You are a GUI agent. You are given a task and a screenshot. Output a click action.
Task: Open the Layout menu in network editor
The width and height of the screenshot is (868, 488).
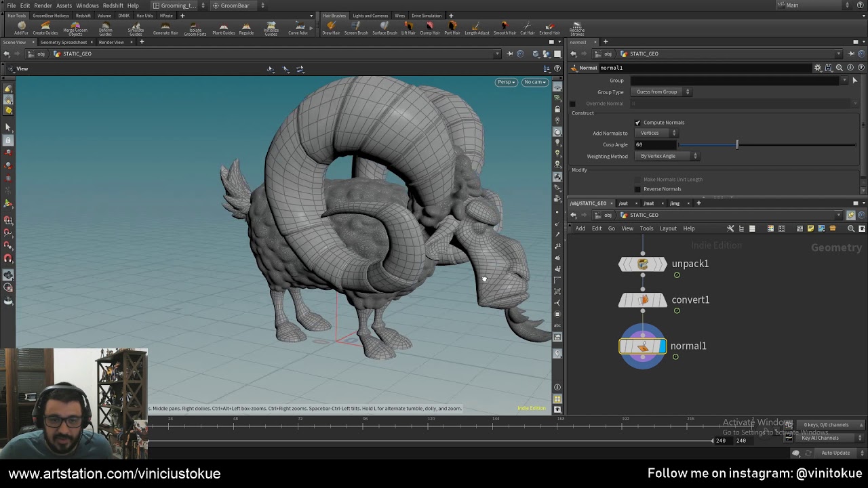[x=668, y=228]
